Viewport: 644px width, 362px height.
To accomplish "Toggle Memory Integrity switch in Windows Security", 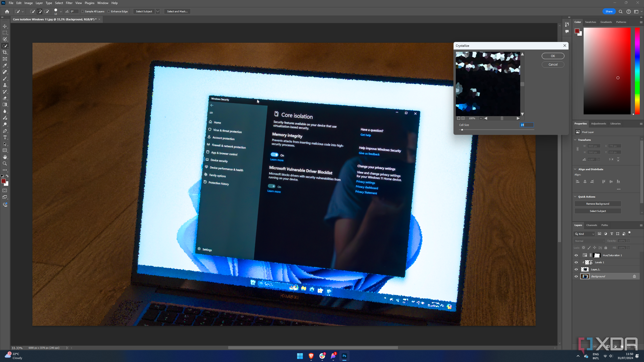I will (274, 154).
